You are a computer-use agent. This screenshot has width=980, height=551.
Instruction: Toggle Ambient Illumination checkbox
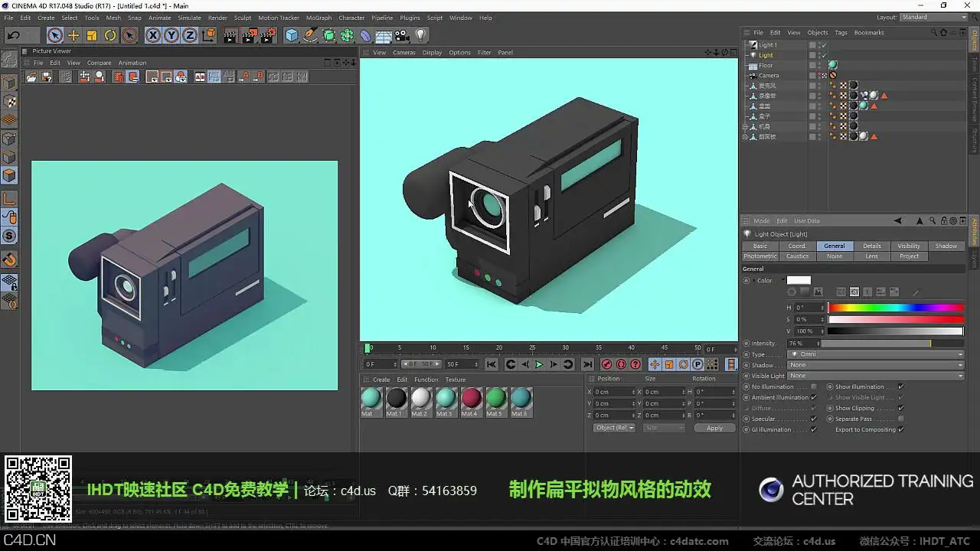click(x=813, y=397)
